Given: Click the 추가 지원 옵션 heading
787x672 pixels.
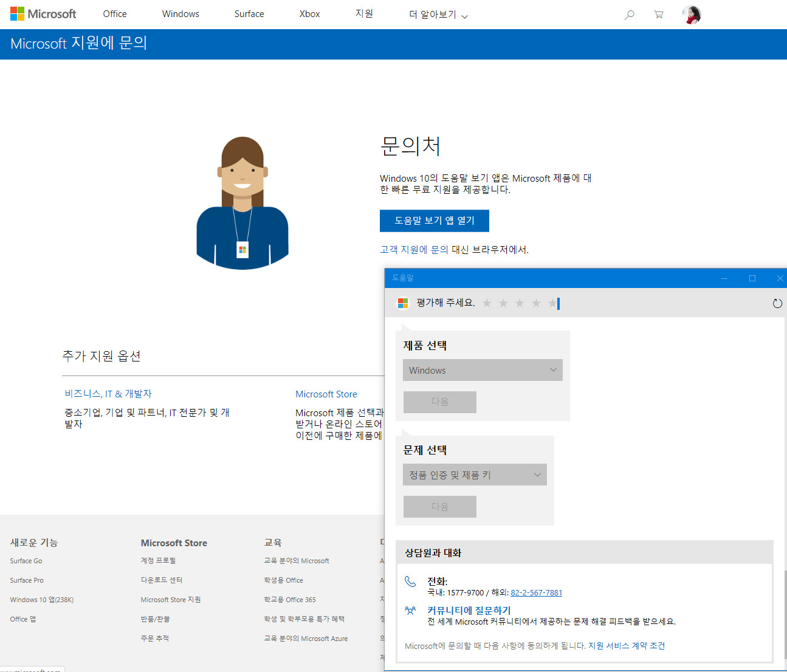Looking at the screenshot, I should [101, 356].
